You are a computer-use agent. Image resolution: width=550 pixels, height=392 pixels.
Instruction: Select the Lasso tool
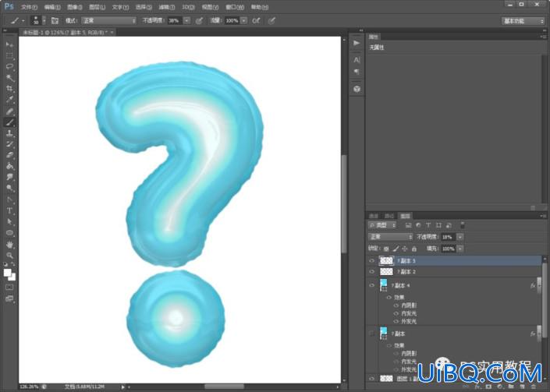[x=9, y=66]
